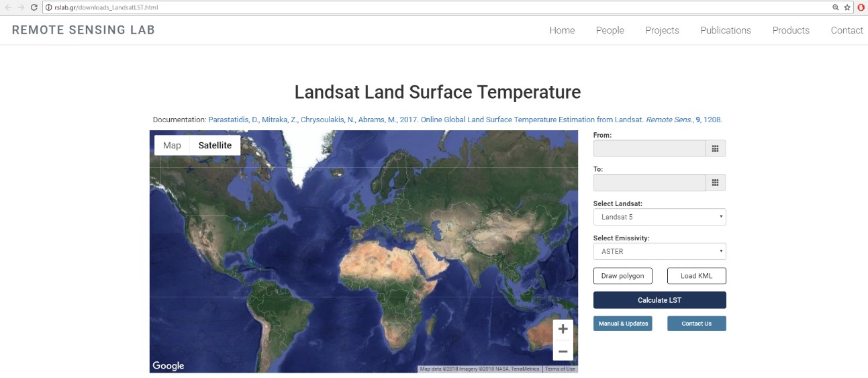Click the 'Select Landsat:' label

(618, 203)
